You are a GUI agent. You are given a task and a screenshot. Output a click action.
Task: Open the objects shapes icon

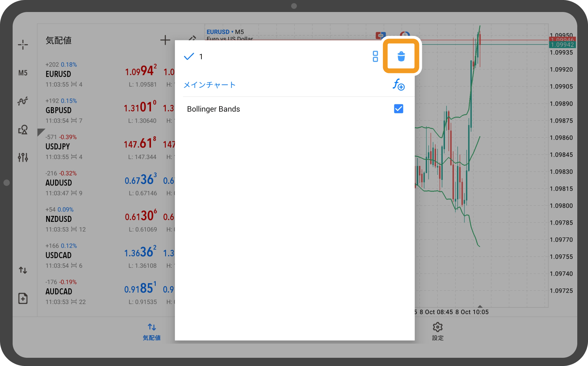click(23, 129)
